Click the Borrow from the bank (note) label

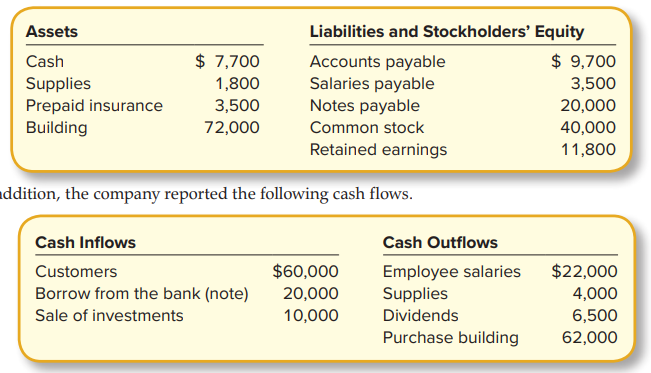[142, 294]
